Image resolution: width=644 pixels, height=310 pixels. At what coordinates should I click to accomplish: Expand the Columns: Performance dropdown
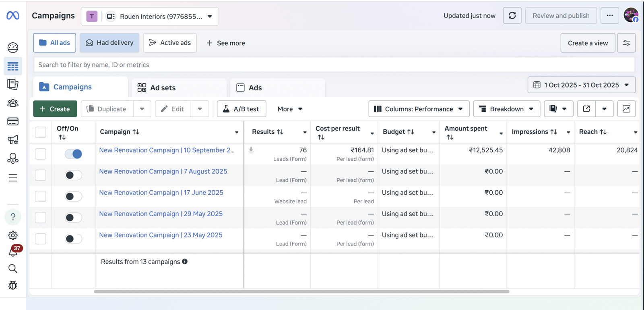419,109
